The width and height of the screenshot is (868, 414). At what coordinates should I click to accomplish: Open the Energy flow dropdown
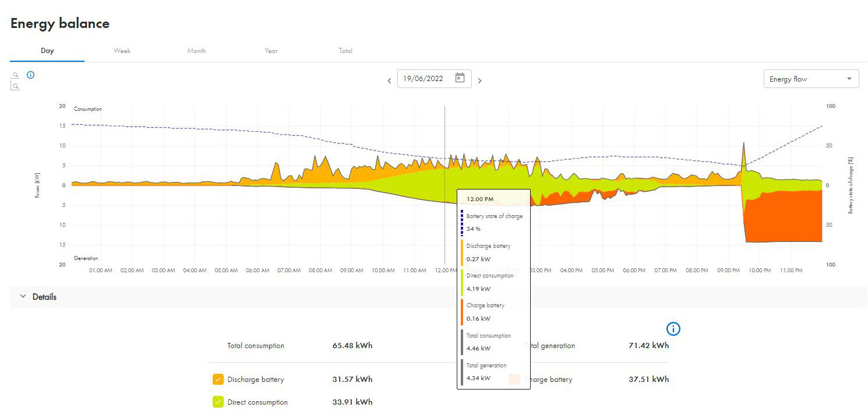tap(810, 79)
